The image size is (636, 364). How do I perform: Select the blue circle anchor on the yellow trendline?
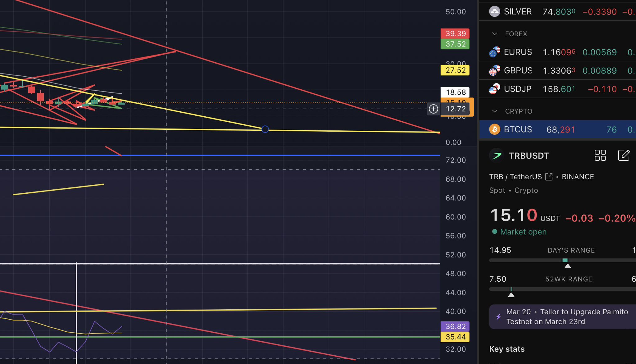click(265, 129)
